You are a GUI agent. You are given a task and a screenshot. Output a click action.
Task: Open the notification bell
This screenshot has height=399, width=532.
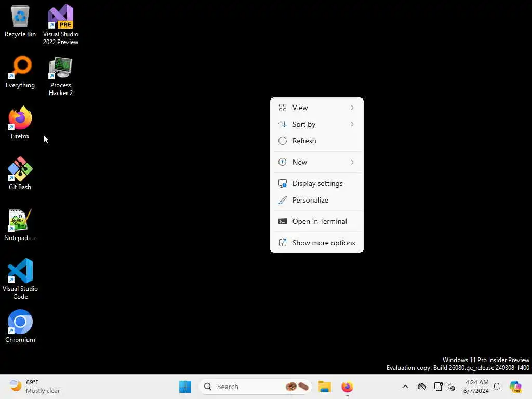click(497, 387)
